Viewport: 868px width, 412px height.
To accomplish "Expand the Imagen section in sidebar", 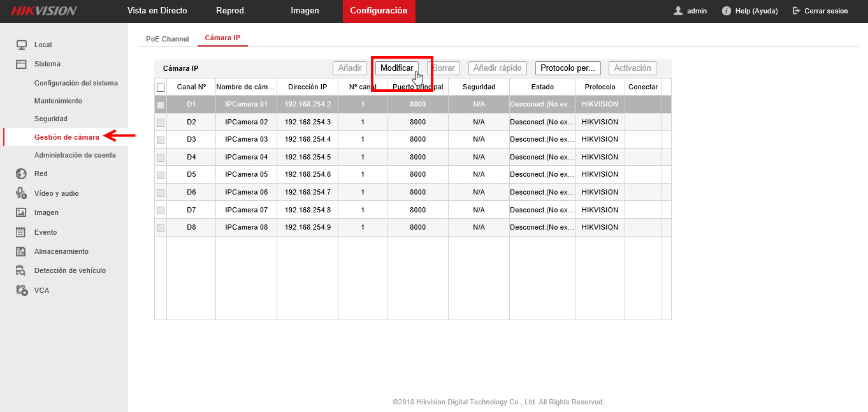I will pos(47,212).
